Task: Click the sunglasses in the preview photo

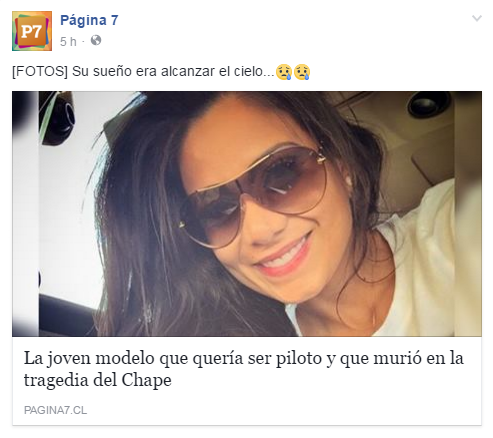Action: (x=253, y=195)
